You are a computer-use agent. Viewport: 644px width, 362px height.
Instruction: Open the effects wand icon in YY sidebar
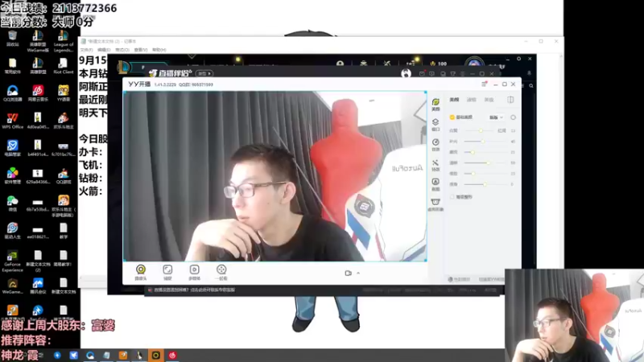[436, 165]
